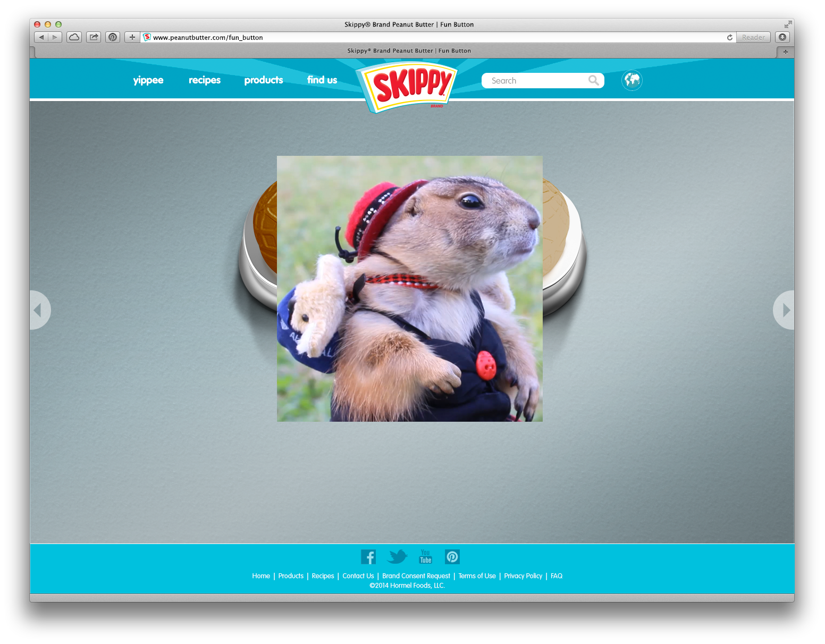Open a new tab with the tab bar plus
825x644 pixels.
click(x=785, y=52)
